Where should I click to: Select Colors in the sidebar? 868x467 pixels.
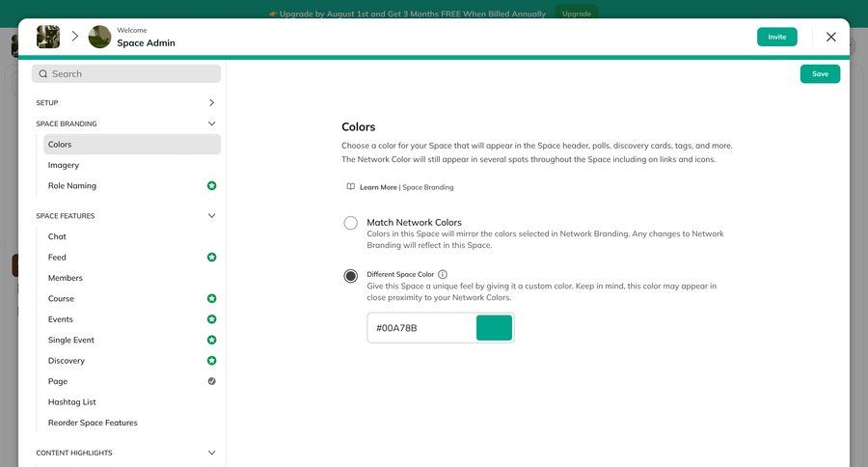tap(132, 144)
